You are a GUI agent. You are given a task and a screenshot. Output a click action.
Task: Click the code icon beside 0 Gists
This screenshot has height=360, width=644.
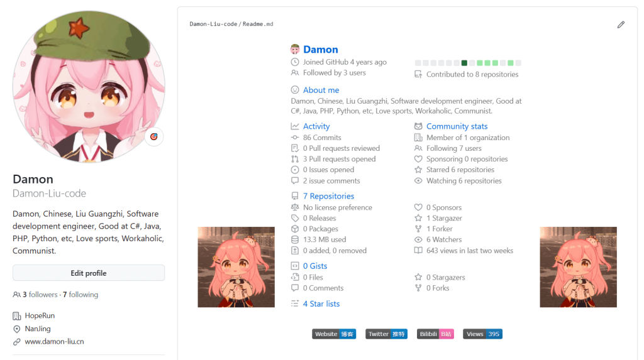[295, 266]
